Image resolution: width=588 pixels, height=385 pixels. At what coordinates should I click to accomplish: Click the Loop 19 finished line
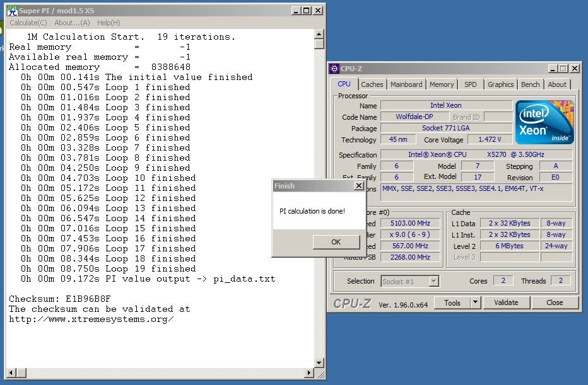[109, 268]
